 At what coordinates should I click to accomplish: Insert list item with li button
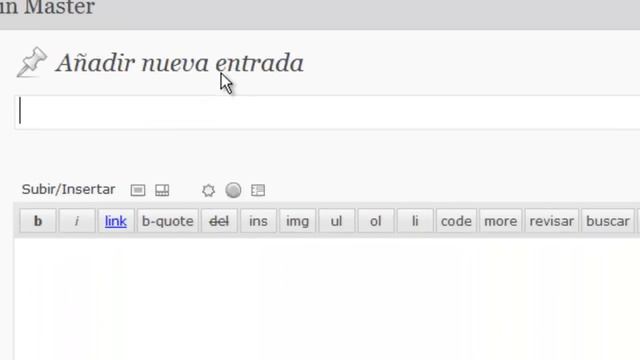415,221
